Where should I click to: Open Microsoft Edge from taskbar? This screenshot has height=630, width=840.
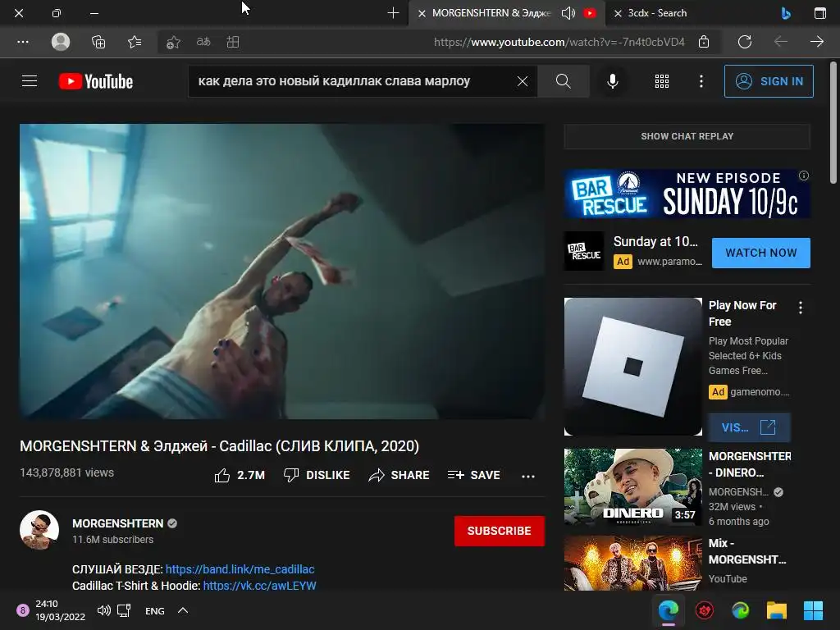pyautogui.click(x=668, y=610)
